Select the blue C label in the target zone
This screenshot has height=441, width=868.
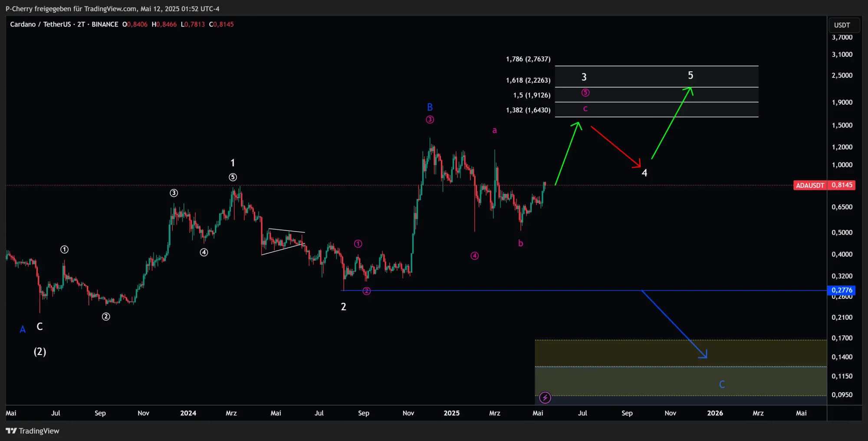click(x=722, y=384)
